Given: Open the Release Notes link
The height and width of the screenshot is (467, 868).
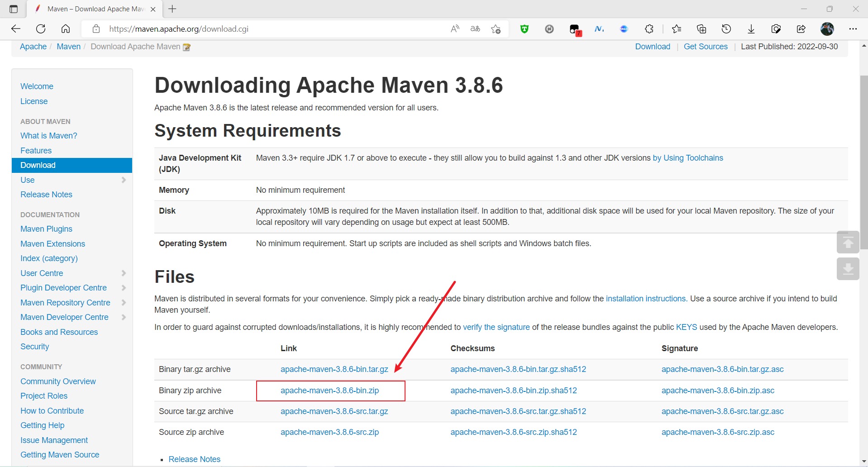Looking at the screenshot, I should 194,459.
